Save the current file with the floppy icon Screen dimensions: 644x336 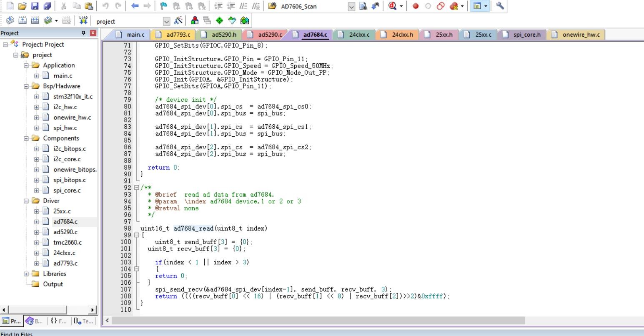35,6
